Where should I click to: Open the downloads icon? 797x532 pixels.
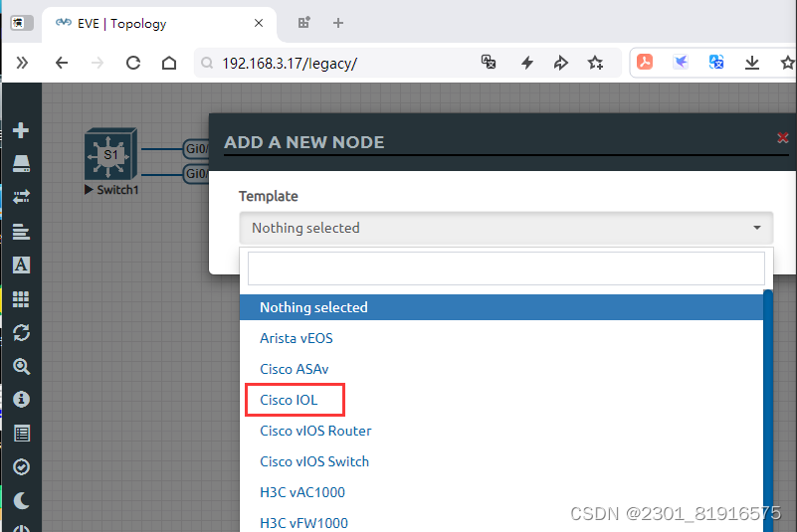pyautogui.click(x=752, y=63)
